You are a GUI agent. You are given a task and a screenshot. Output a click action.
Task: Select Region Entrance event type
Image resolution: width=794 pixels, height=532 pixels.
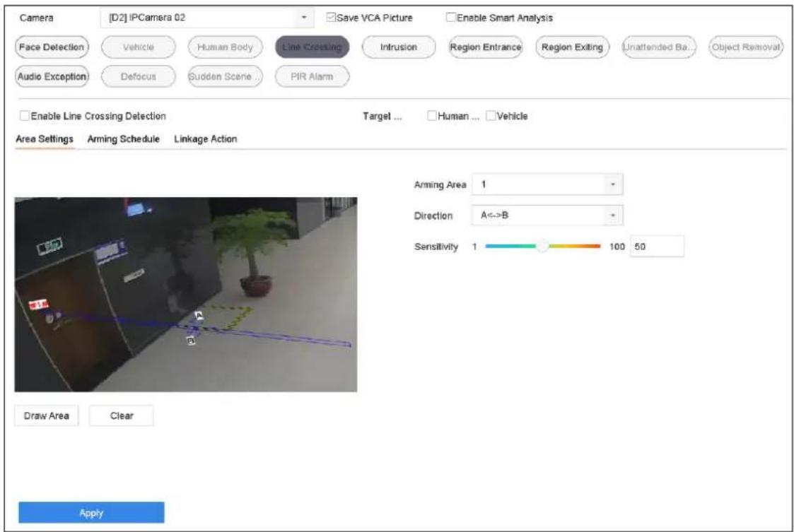point(486,47)
